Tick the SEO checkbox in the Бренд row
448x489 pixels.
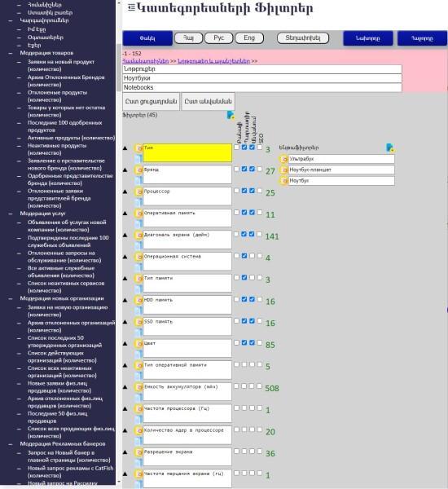(259, 169)
